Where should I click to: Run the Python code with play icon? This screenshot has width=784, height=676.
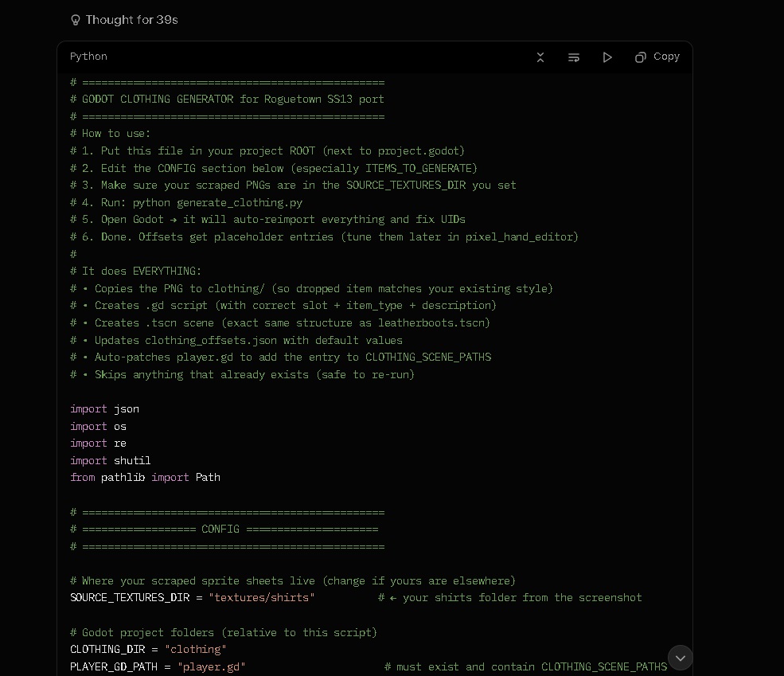[607, 57]
